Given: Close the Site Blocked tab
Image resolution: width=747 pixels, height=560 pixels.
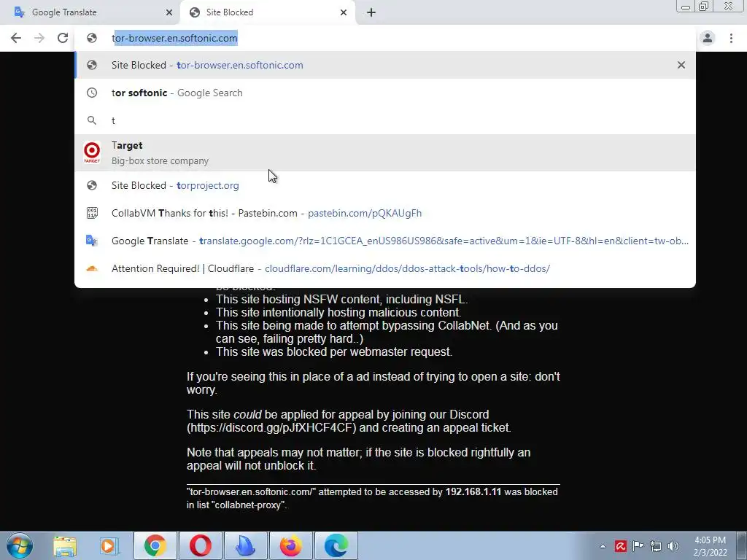Looking at the screenshot, I should click(344, 12).
